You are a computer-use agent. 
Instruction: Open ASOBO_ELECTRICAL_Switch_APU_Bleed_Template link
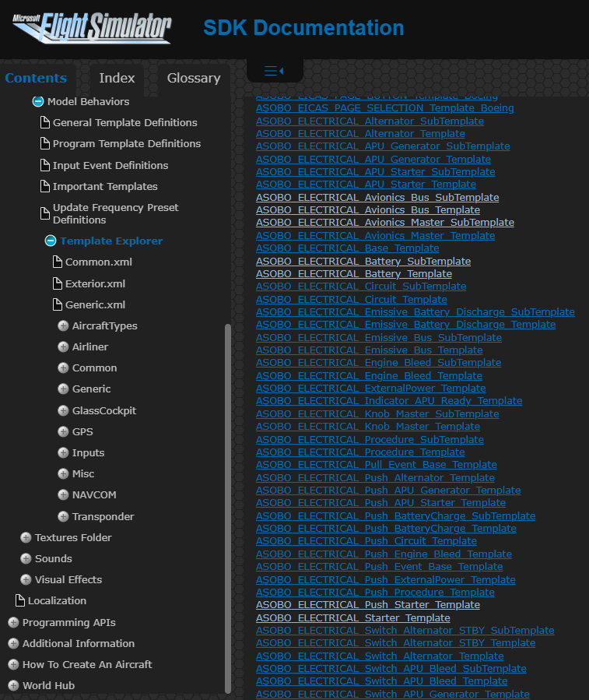click(x=382, y=681)
